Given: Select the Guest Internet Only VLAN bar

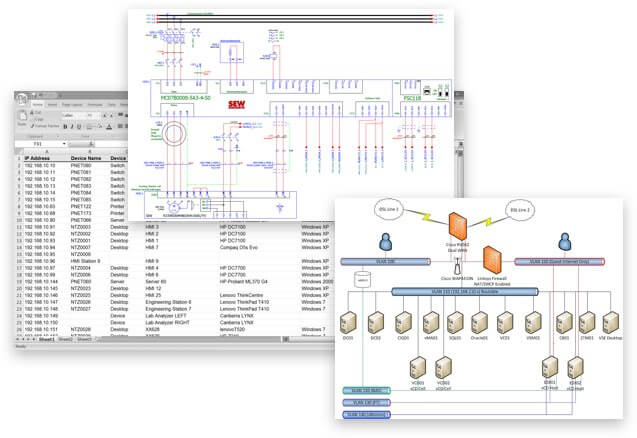Looking at the screenshot, I should pos(559,262).
